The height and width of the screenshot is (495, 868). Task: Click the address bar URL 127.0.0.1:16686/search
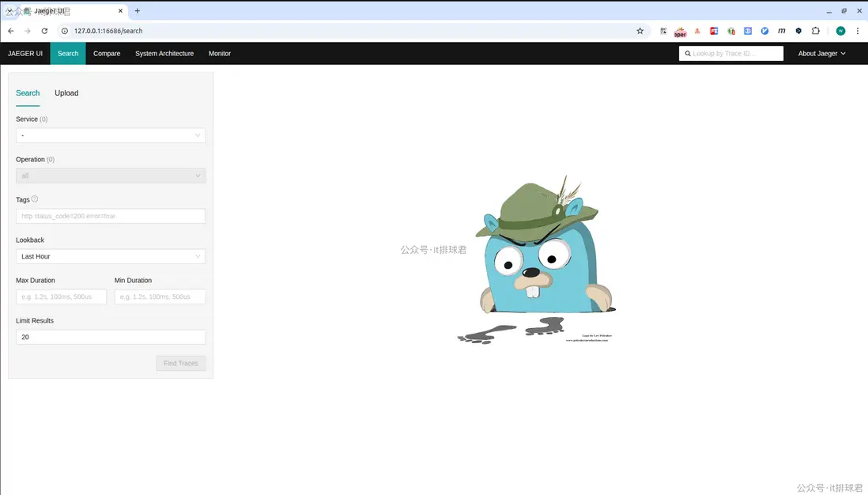[108, 31]
